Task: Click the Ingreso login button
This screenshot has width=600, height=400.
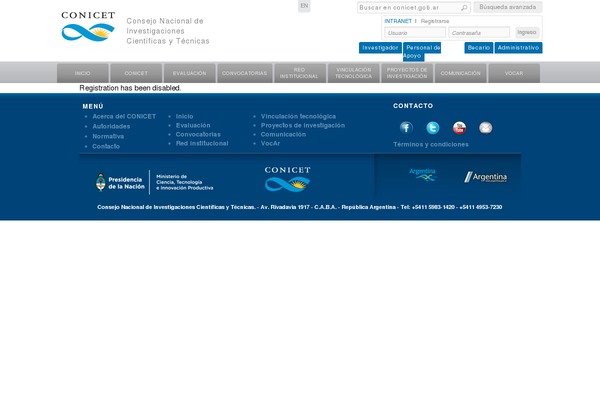Action: [527, 33]
